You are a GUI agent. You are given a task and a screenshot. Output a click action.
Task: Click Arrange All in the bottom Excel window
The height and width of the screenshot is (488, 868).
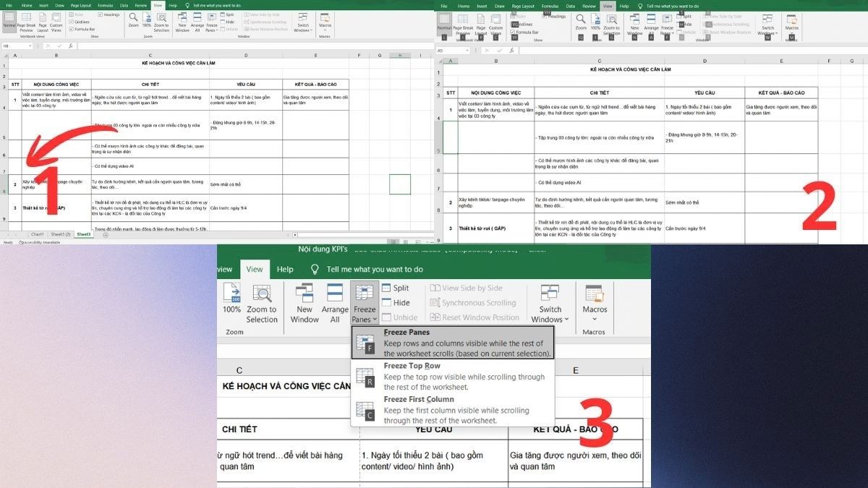335,304
